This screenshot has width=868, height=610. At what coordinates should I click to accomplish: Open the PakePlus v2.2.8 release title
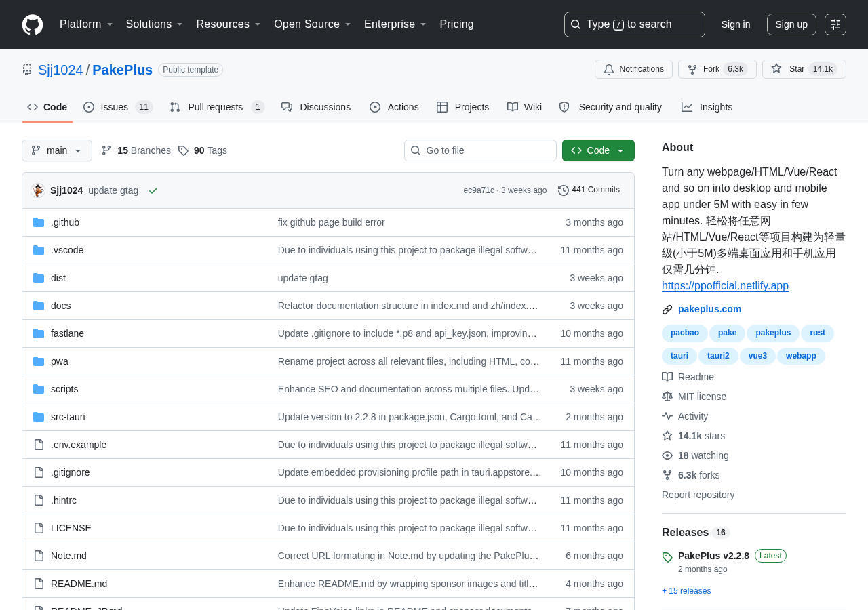[x=713, y=556]
